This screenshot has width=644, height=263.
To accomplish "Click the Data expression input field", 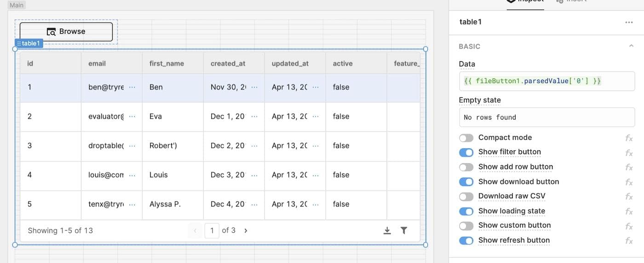I will point(546,81).
